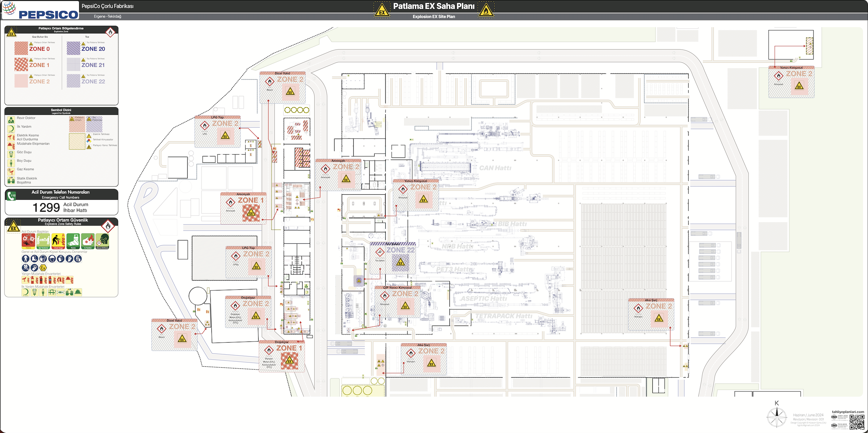Screen dimensions: 868x433
Task: Click the safety boots PPE icon
Action: click(x=34, y=259)
